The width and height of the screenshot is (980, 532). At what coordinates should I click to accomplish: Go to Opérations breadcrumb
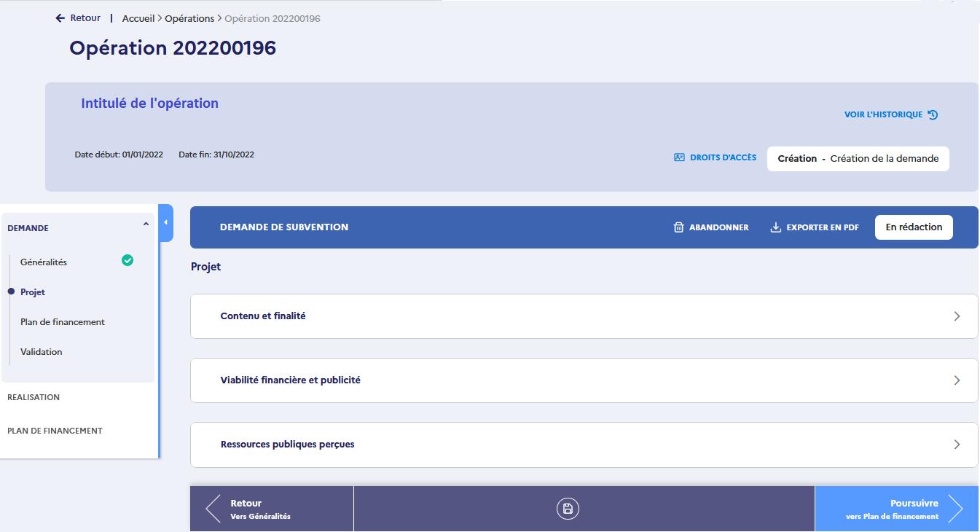point(189,18)
